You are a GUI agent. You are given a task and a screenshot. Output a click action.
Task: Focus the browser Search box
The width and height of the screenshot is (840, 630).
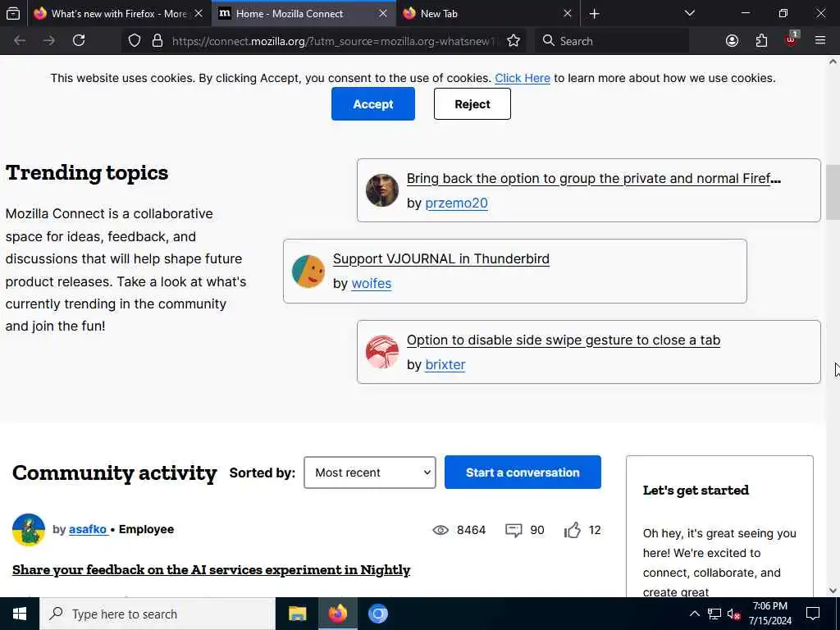[x=612, y=41]
